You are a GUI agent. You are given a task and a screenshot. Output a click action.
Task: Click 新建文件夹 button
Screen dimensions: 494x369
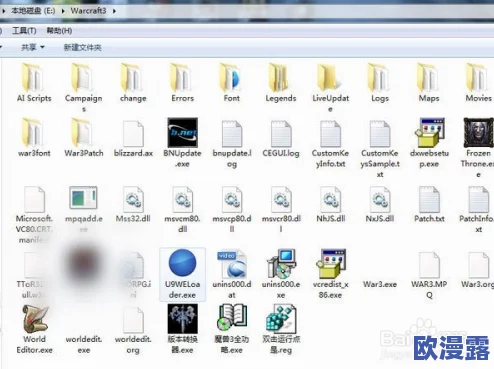pyautogui.click(x=82, y=47)
